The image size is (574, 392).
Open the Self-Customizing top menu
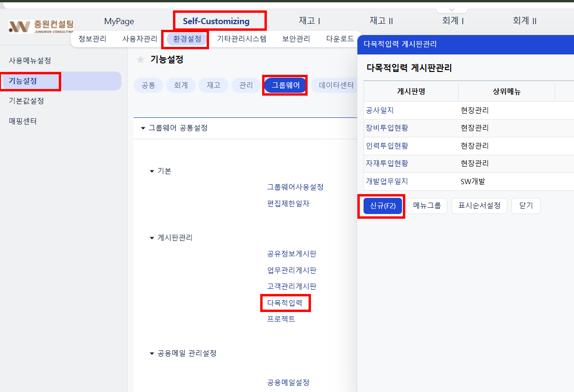coord(216,21)
